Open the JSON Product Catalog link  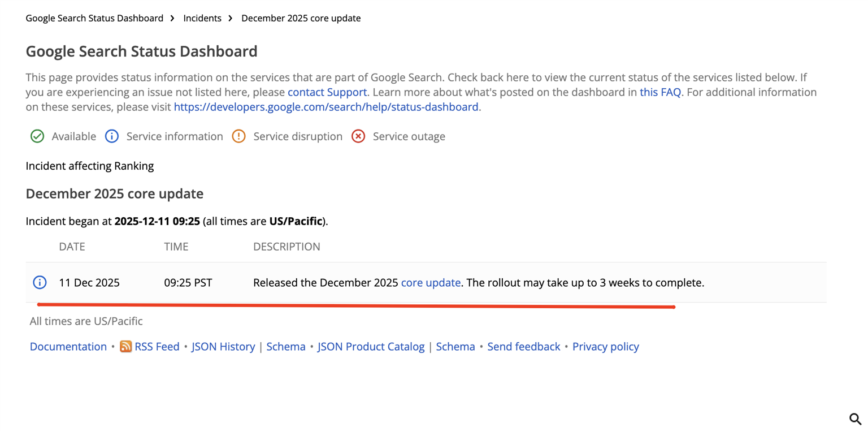tap(371, 347)
